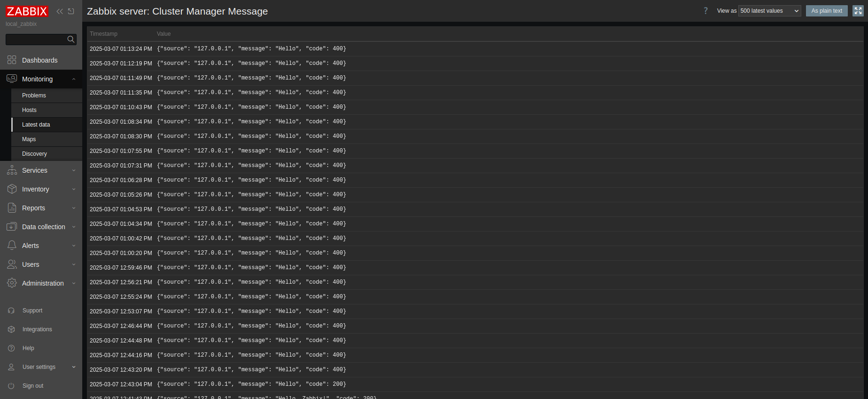Select Problems under Monitoring
The height and width of the screenshot is (399, 868).
coord(34,96)
